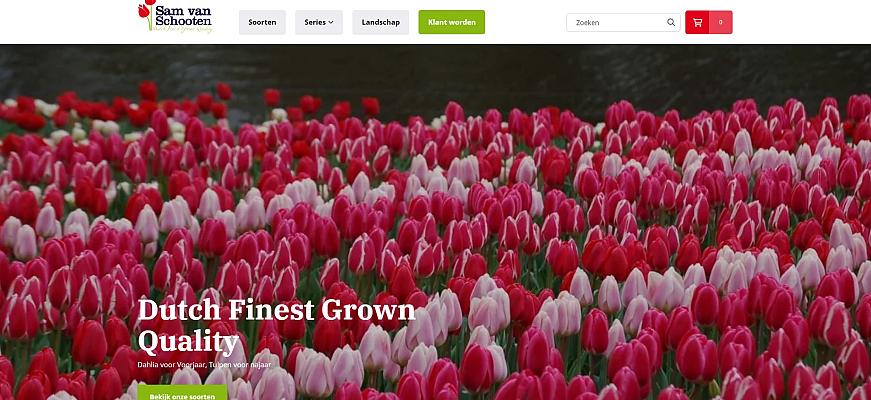Viewport: 871px width, 400px height.
Task: Click the Bekijk onze soorten button
Action: pyautogui.click(x=182, y=393)
